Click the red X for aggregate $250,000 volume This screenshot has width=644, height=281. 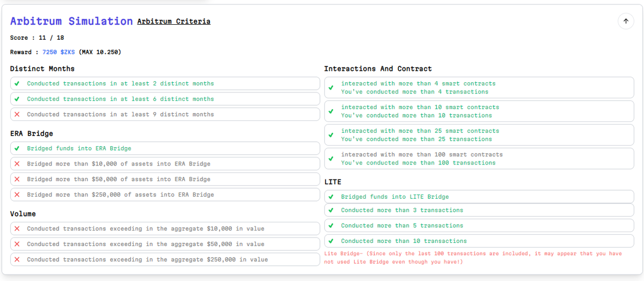coord(17,260)
